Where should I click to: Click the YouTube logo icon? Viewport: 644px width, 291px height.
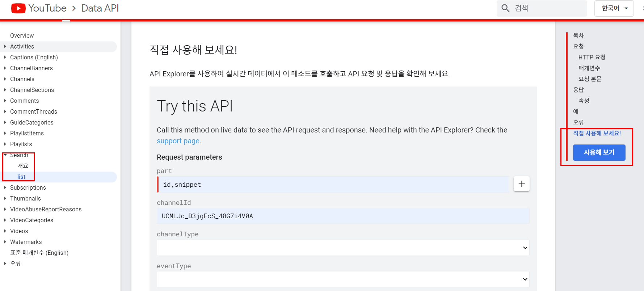click(18, 8)
